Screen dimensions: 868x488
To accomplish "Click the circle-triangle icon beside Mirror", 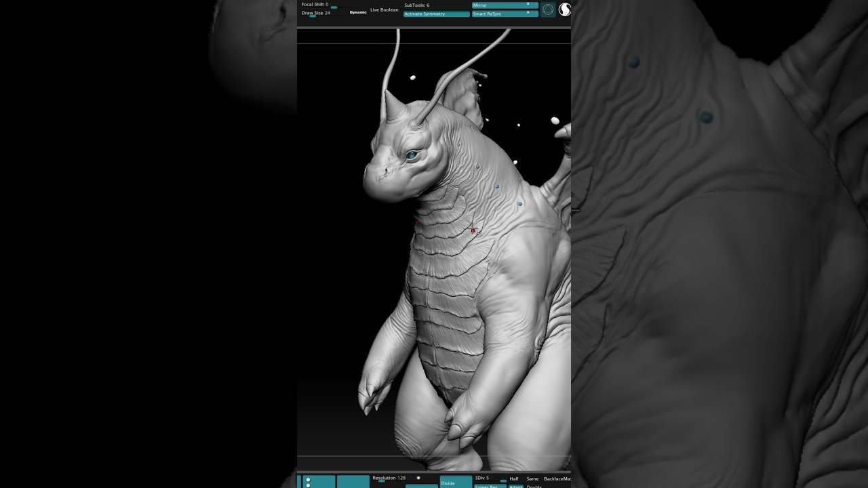I will (548, 9).
